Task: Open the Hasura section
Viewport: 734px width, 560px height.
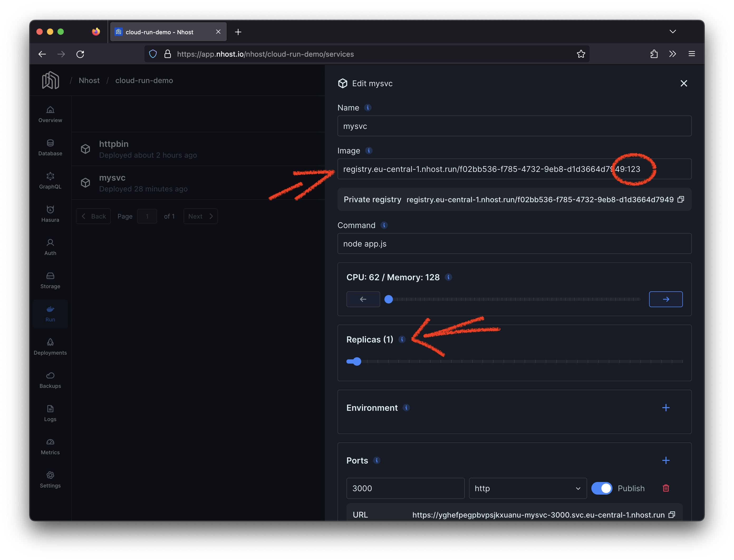Action: (x=50, y=214)
